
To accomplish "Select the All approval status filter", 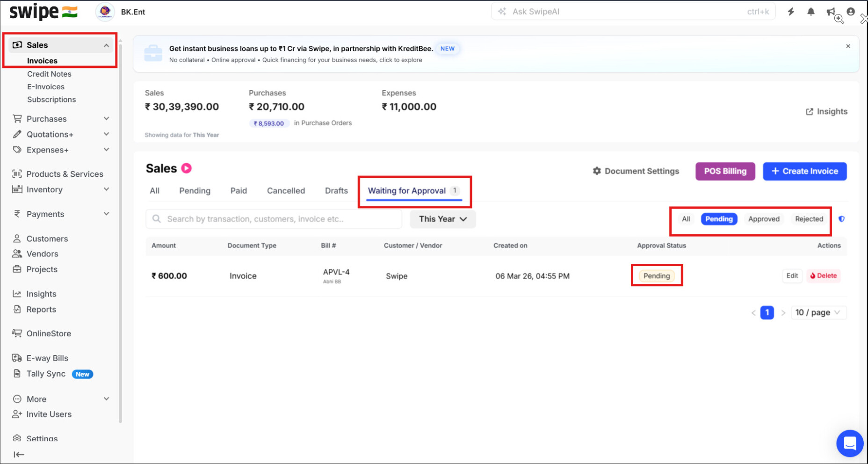I will 686,219.
